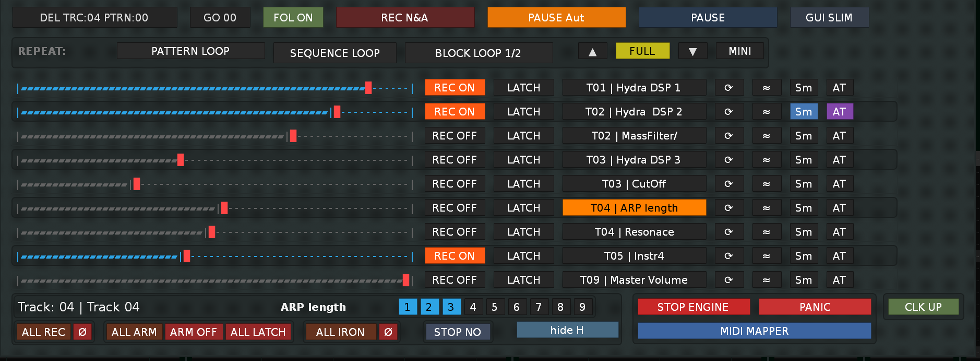Click the loop icon for T03 Hydra DSP 3
980x361 pixels.
[x=729, y=160]
